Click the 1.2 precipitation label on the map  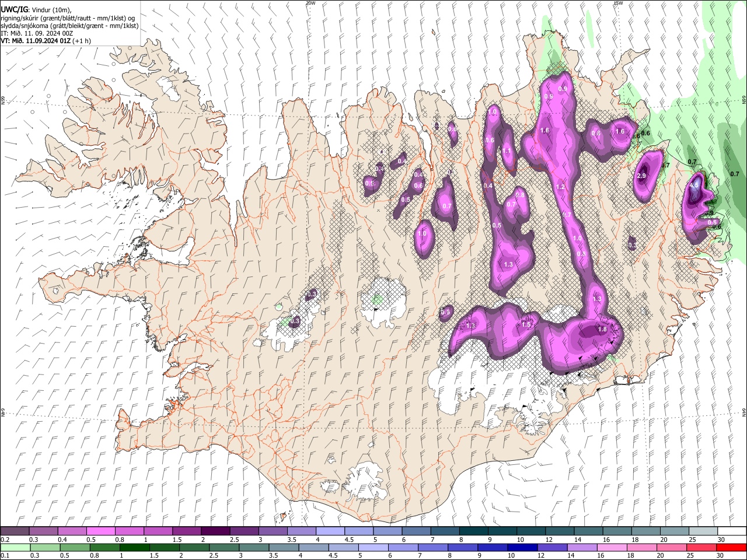561,187
